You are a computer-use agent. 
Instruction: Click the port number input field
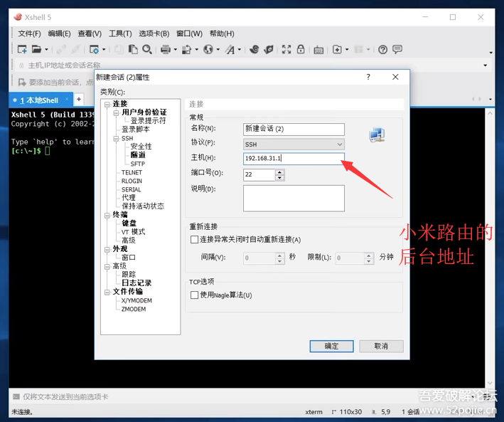259,174
